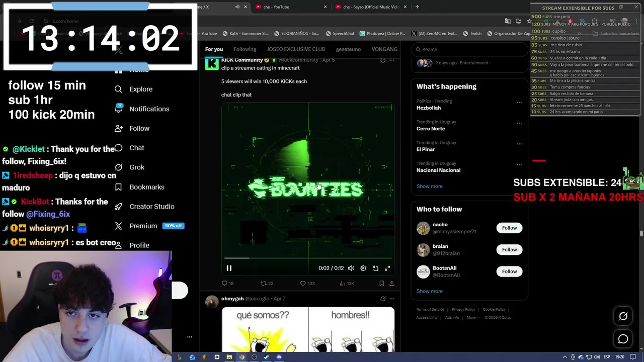This screenshot has height=362, width=644.
Task: Open Discord from the taskbar
Action: pos(279,357)
